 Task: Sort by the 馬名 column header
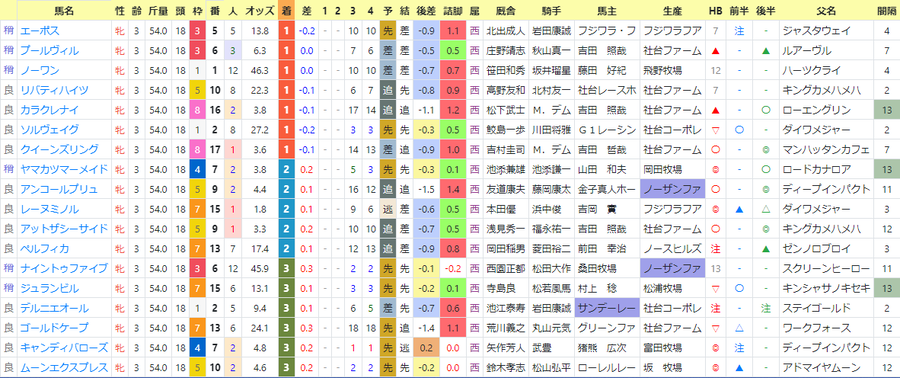click(x=64, y=10)
